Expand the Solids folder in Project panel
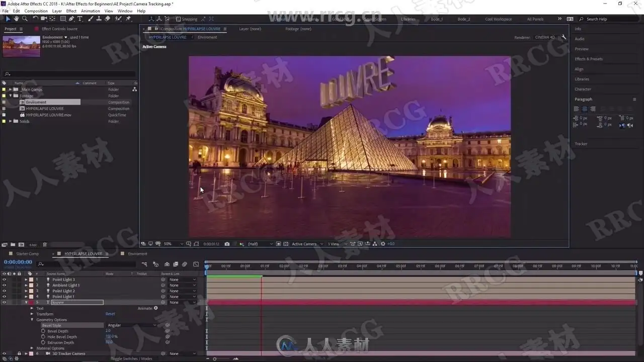644x362 pixels. coord(10,121)
